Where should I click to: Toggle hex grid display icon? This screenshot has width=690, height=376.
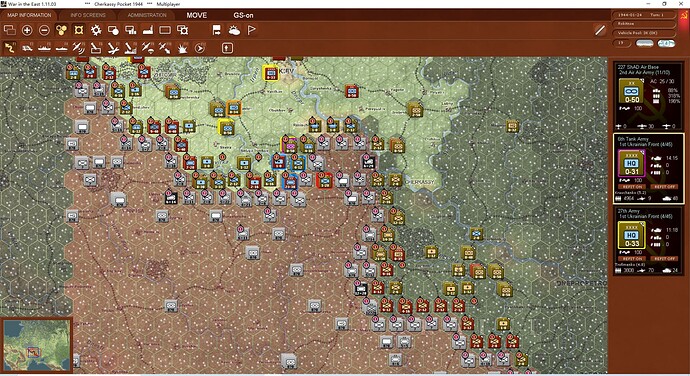pyautogui.click(x=79, y=30)
